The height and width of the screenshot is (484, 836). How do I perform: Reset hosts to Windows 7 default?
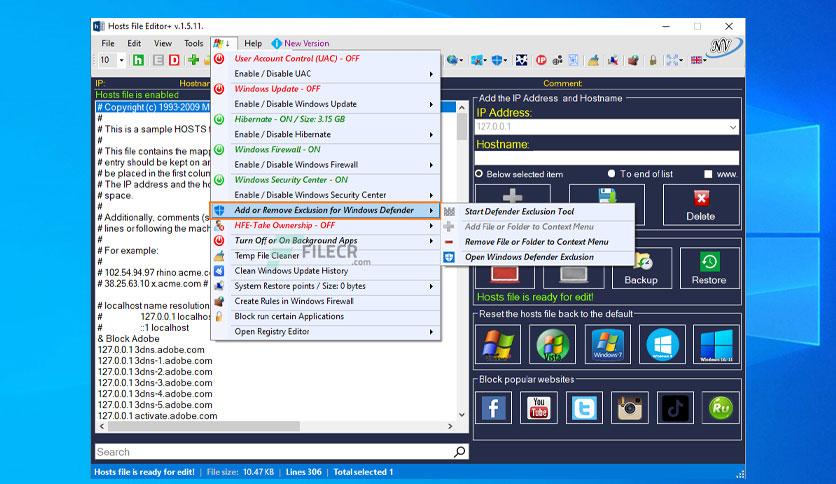point(607,346)
